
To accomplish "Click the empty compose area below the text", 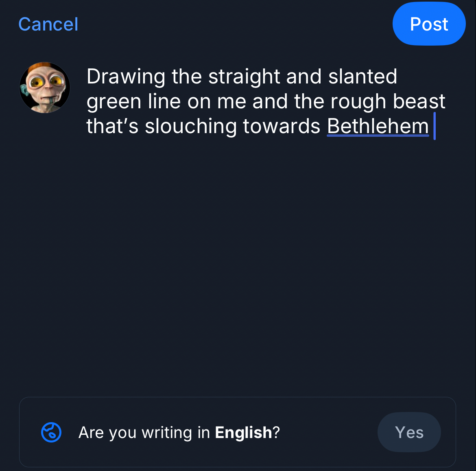I will pyautogui.click(x=244, y=265).
